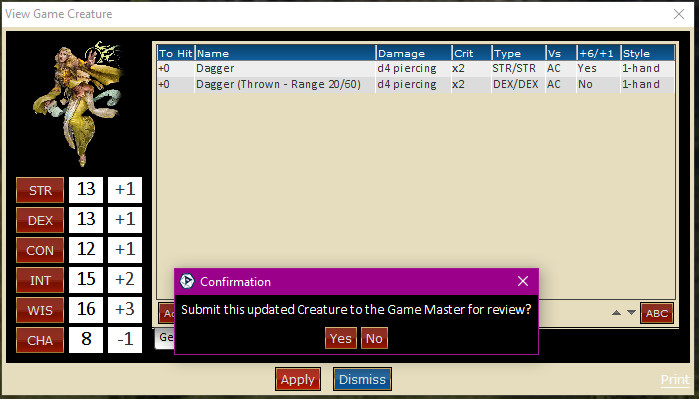The width and height of the screenshot is (699, 399).
Task: Click the Yes value in +6/+1 column
Action: coord(587,68)
